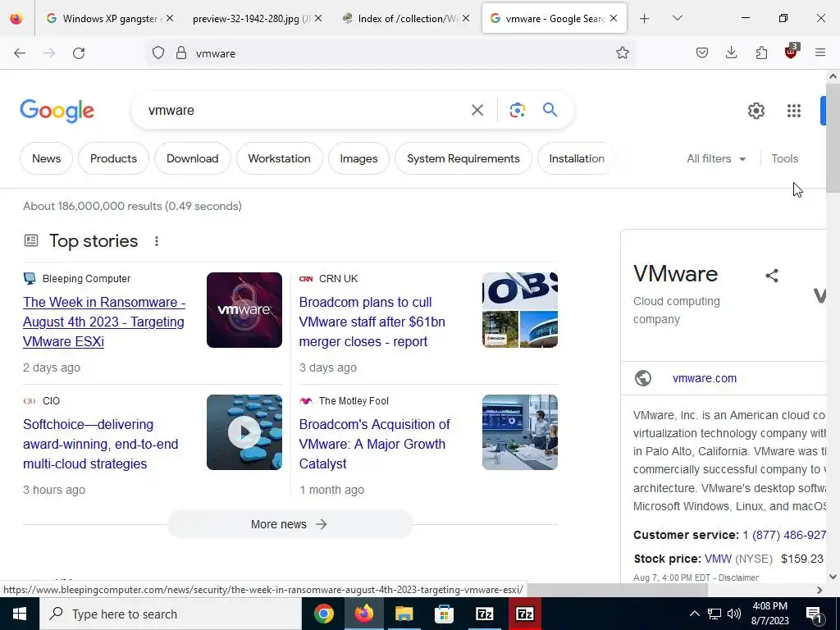The width and height of the screenshot is (840, 630).
Task: Open vmware logo story thumbnail
Action: [x=244, y=310]
